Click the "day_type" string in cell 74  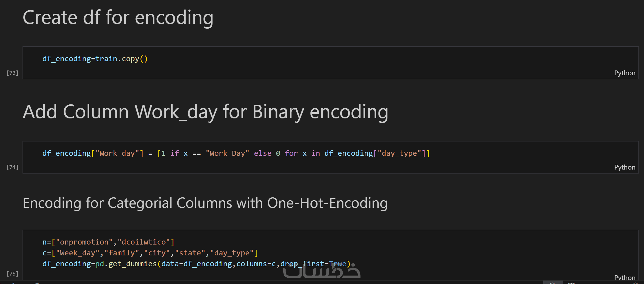point(399,153)
